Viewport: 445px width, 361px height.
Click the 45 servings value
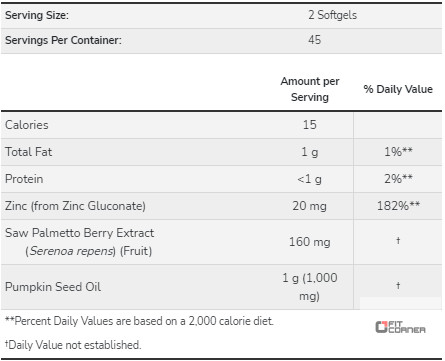[x=314, y=40]
